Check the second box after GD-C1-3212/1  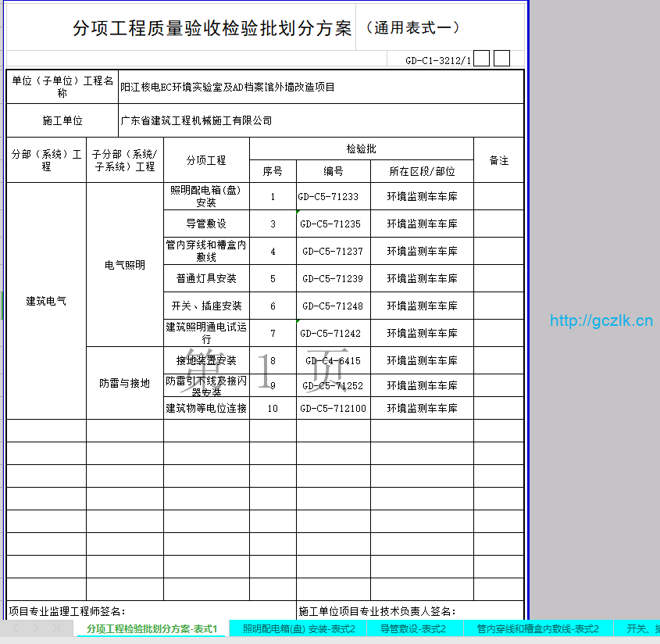[502, 59]
